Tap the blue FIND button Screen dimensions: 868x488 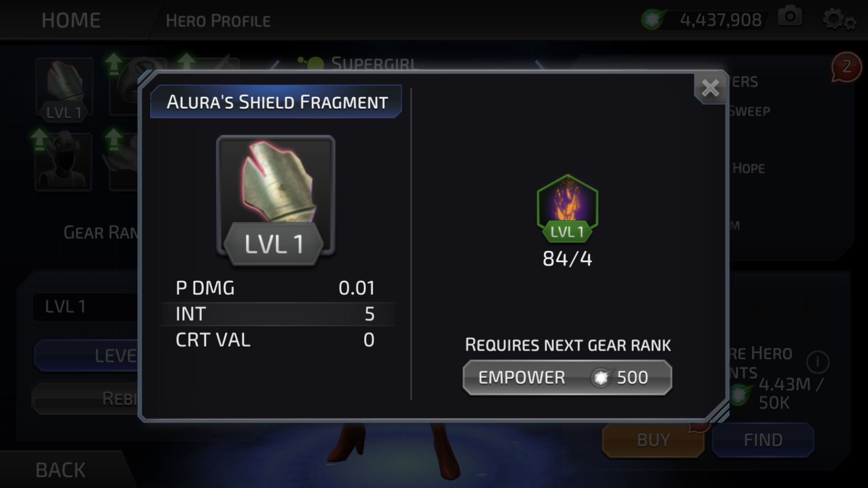coord(763,440)
